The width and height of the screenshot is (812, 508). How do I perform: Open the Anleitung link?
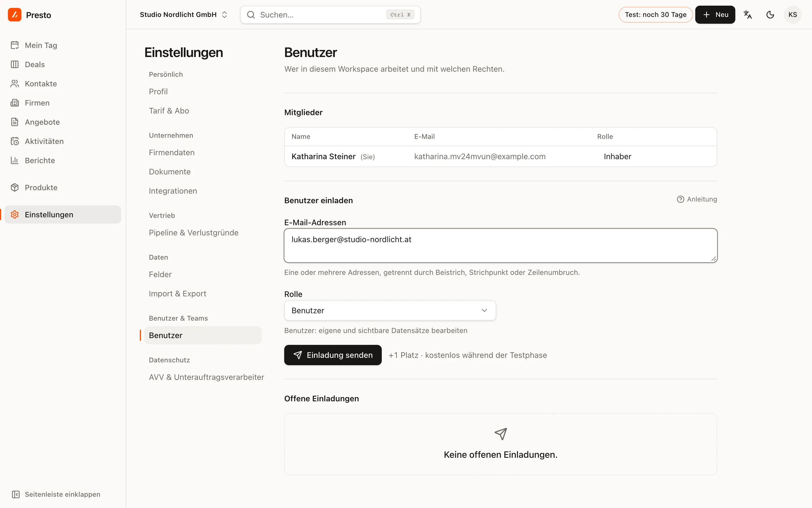[x=697, y=199]
